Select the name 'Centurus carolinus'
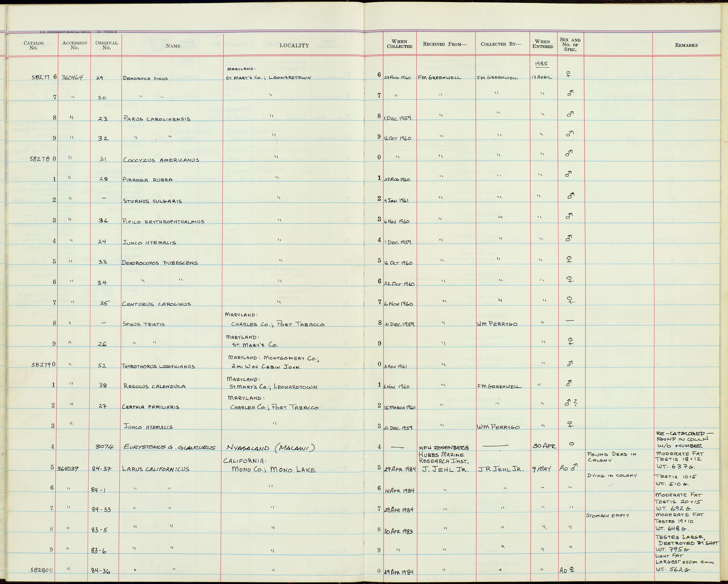 (x=156, y=304)
